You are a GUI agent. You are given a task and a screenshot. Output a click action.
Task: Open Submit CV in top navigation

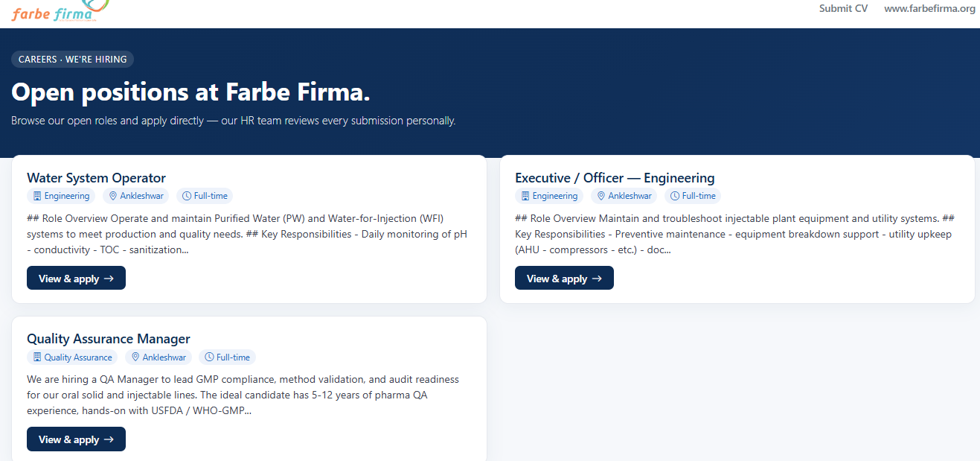click(x=843, y=9)
